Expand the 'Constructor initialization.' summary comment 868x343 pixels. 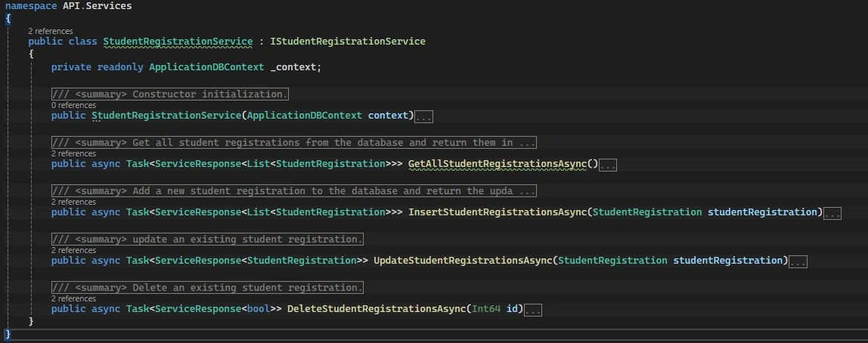170,94
